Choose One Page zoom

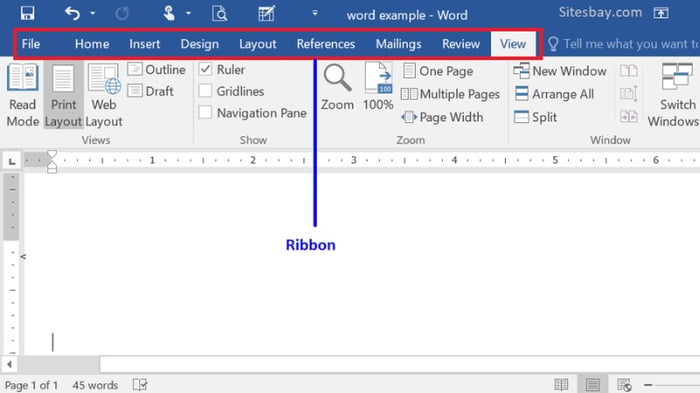point(438,71)
